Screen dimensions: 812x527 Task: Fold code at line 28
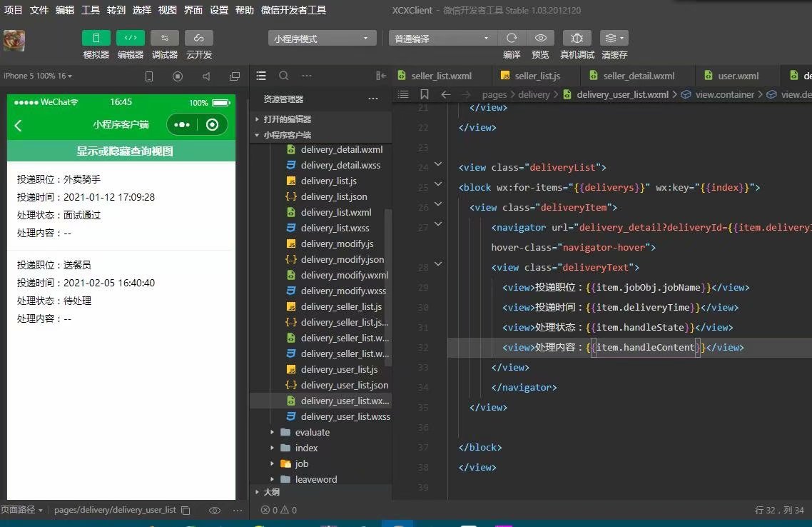[438, 263]
